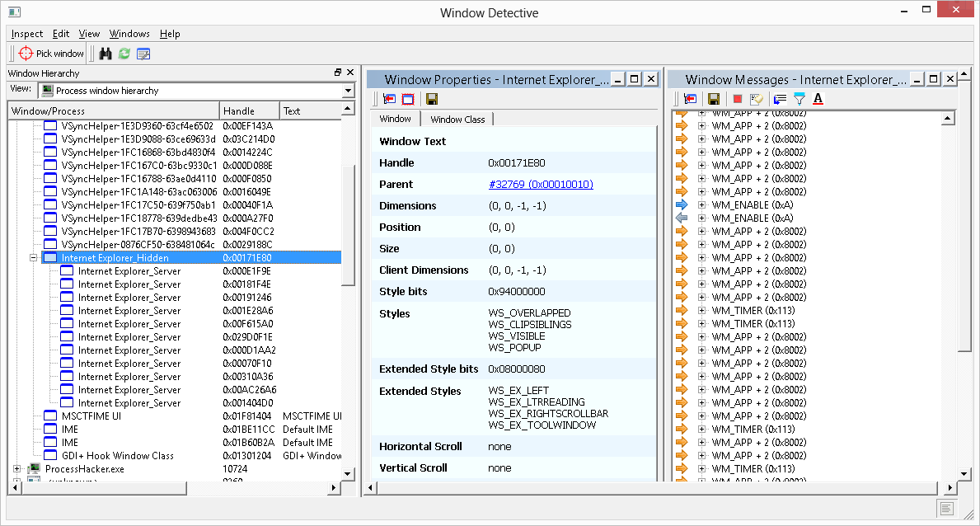The image size is (980, 526).
Task: Locate window in hierarchy from Messages toolbar
Action: tap(690, 99)
